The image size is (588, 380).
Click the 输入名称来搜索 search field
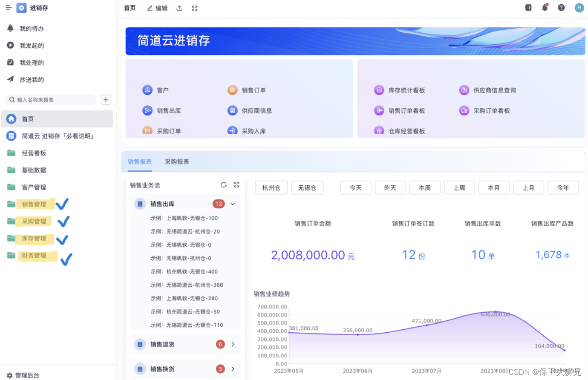pyautogui.click(x=50, y=100)
